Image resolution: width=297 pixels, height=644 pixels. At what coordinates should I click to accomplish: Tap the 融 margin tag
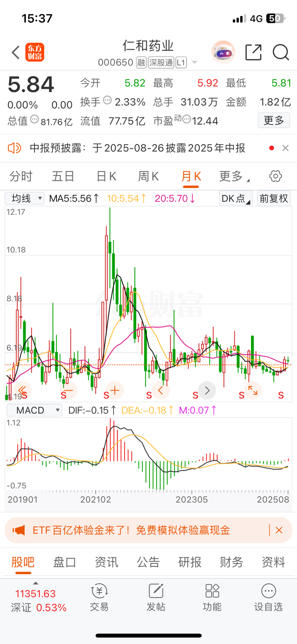click(141, 62)
